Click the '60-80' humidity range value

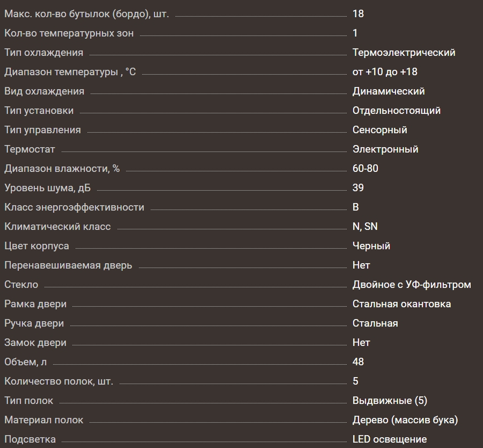[365, 169]
